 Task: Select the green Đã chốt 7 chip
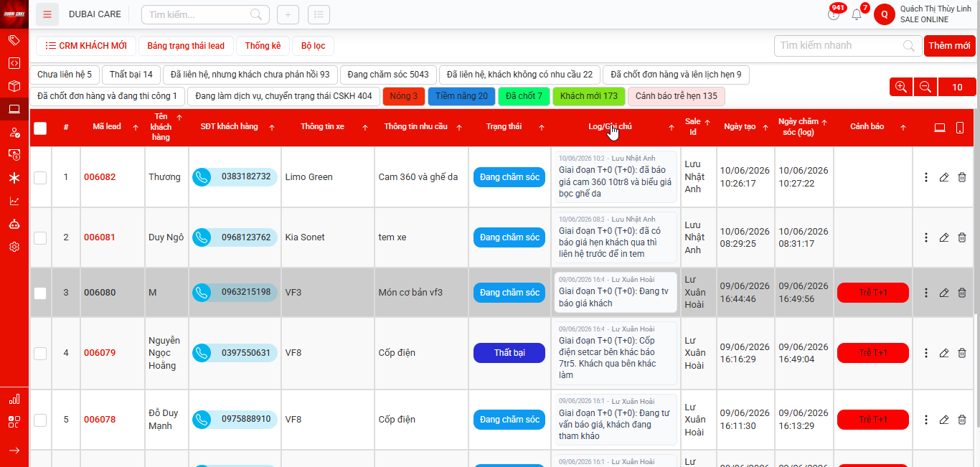tap(524, 96)
